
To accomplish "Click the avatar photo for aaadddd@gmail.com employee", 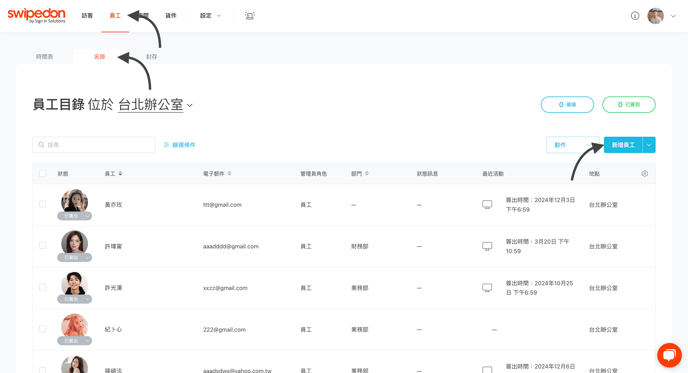I will click(x=75, y=243).
